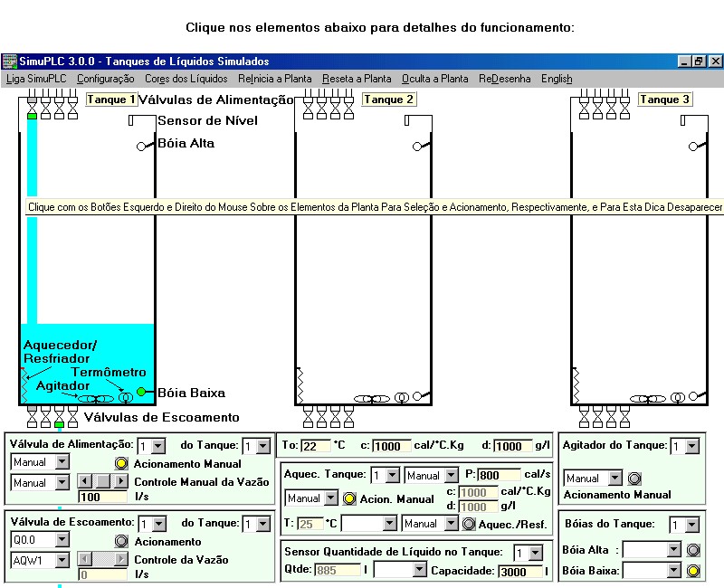Click the open green drain valve under Tanque 1
Viewport: 724px width, 588px height.
click(59, 417)
